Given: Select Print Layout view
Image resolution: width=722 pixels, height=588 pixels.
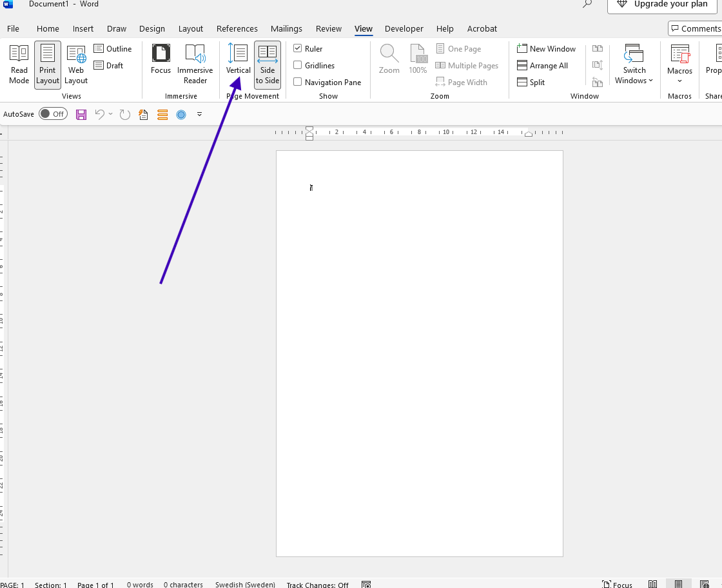Looking at the screenshot, I should (x=48, y=64).
